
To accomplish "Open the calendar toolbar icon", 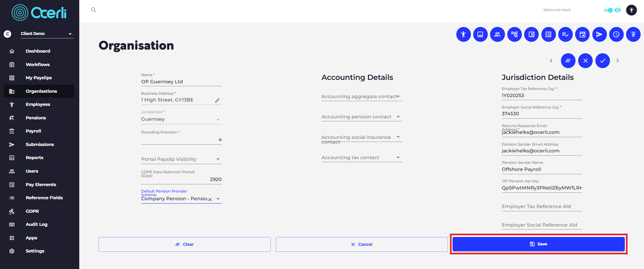I will coord(583,34).
